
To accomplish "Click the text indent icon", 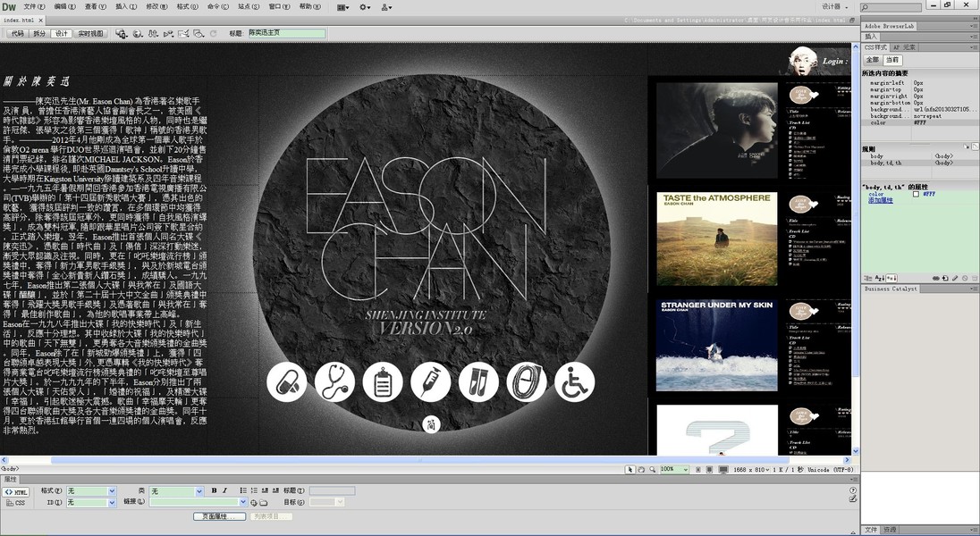I will click(x=275, y=491).
